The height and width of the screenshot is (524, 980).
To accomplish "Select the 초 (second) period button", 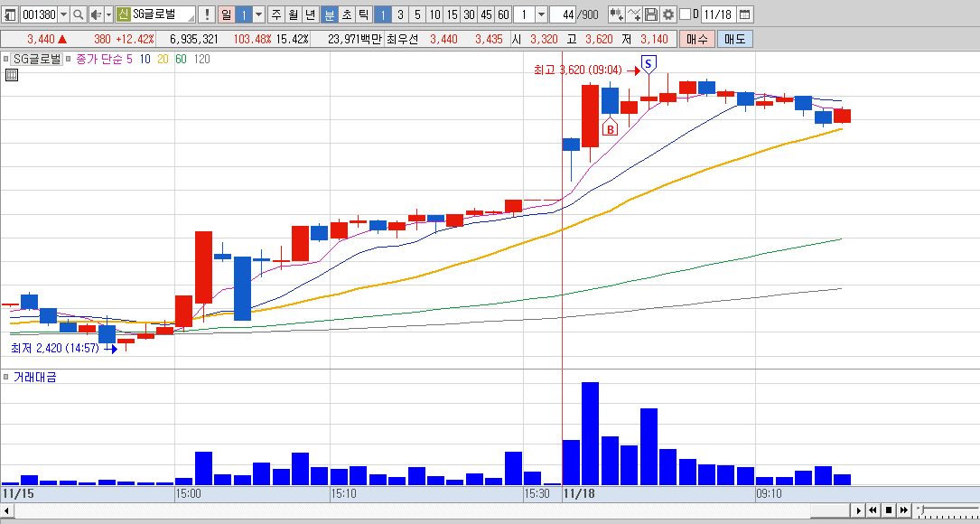I will point(346,14).
